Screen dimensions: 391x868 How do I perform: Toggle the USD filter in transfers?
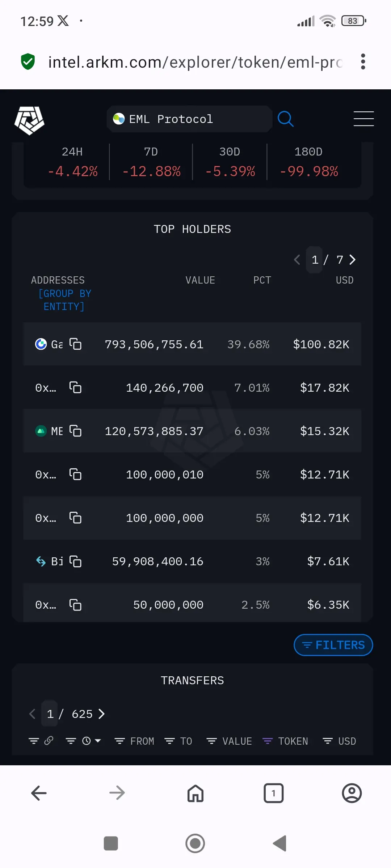[x=339, y=741]
